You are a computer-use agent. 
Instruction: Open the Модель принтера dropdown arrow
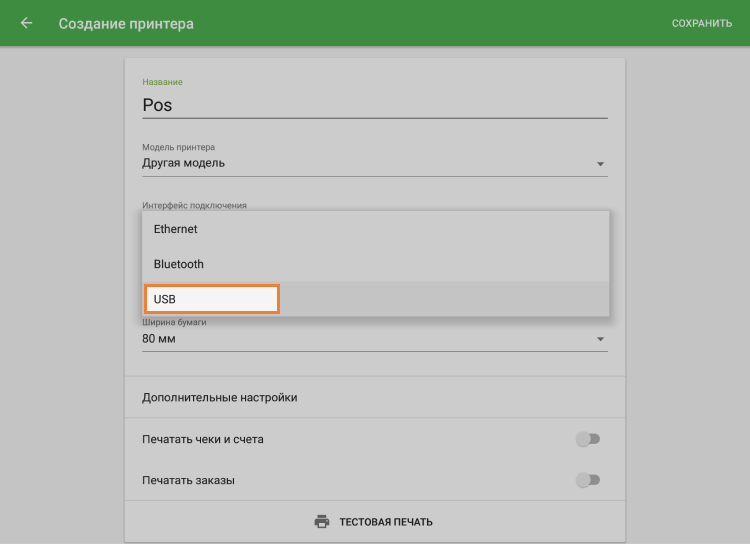pyautogui.click(x=600, y=164)
